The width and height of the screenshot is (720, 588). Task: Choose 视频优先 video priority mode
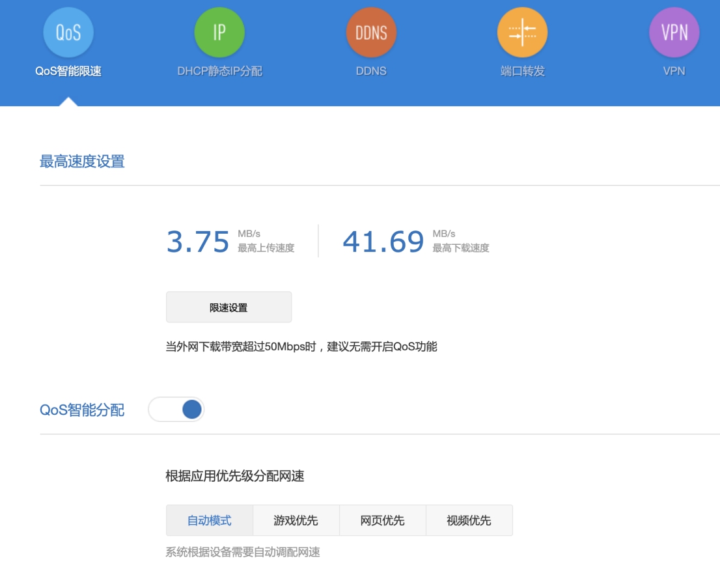[x=469, y=520]
